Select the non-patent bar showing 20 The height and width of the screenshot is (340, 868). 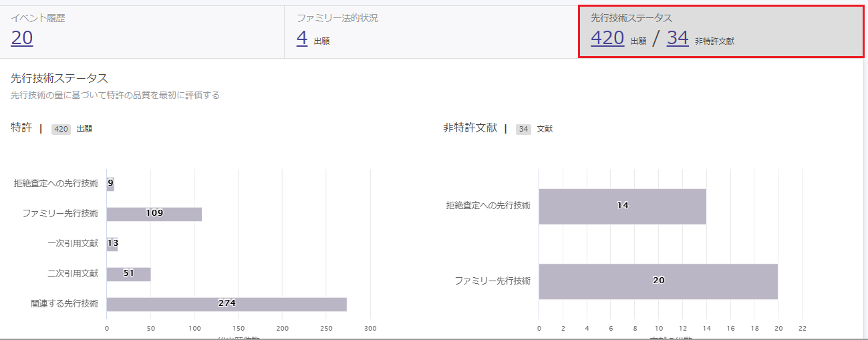click(658, 281)
